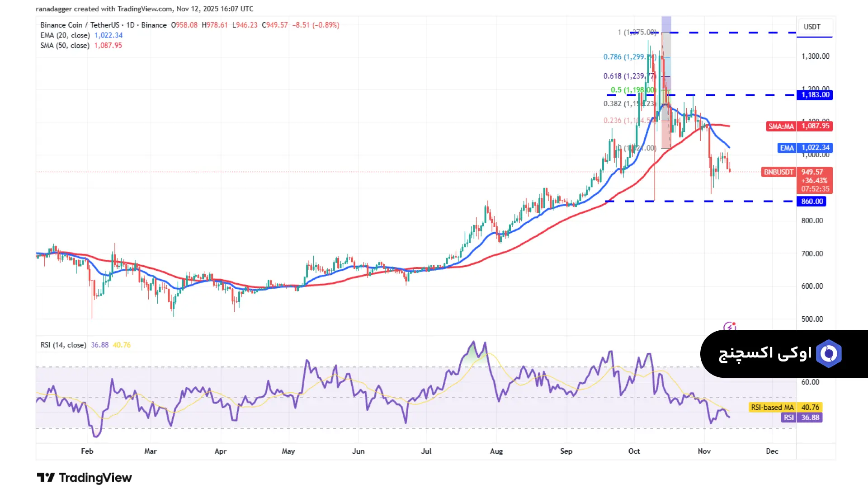Click the OK Exchange hexagon logo icon
Screen dimensions: 868x488
[829, 353]
